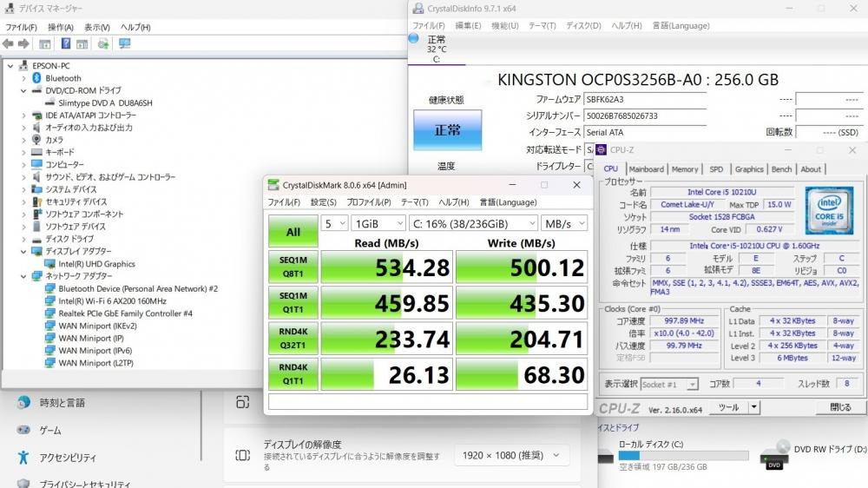Image resolution: width=868 pixels, height=488 pixels.
Task: Click the Back arrow in Device Manager toolbar
Action: click(8, 43)
